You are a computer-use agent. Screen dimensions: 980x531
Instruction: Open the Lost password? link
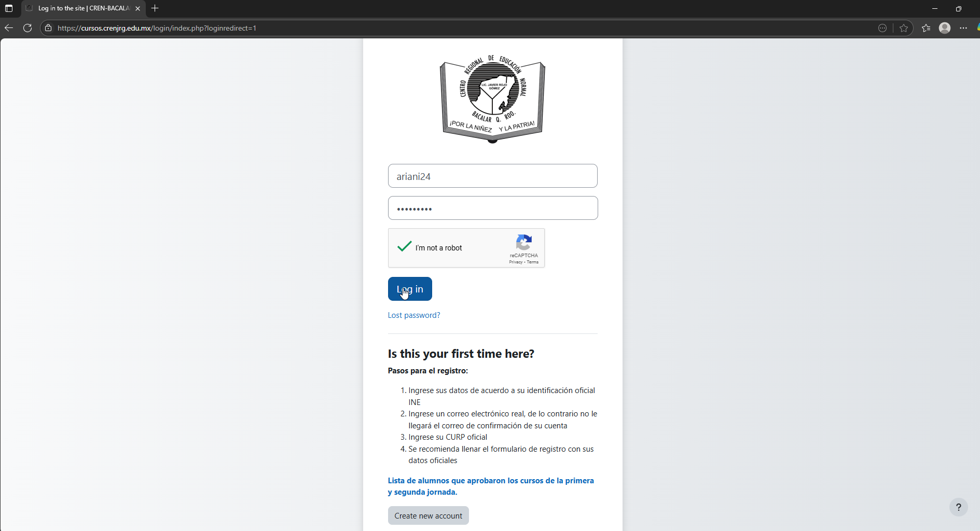pyautogui.click(x=414, y=315)
